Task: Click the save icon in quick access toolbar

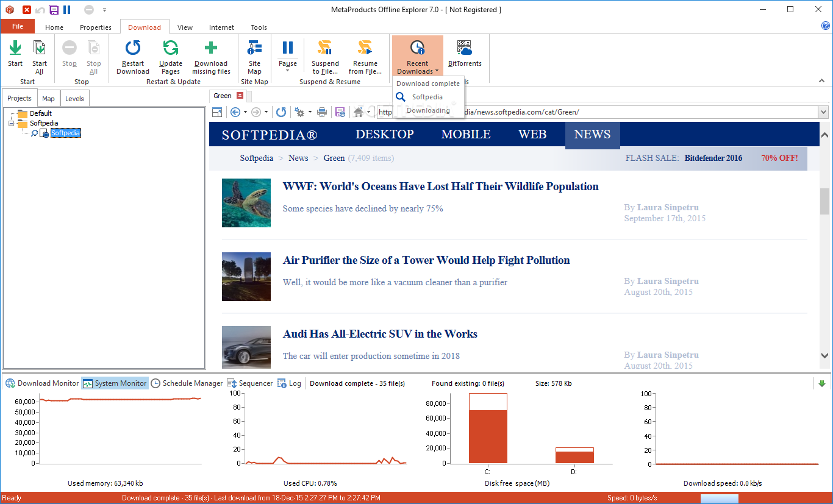Action: pyautogui.click(x=54, y=10)
